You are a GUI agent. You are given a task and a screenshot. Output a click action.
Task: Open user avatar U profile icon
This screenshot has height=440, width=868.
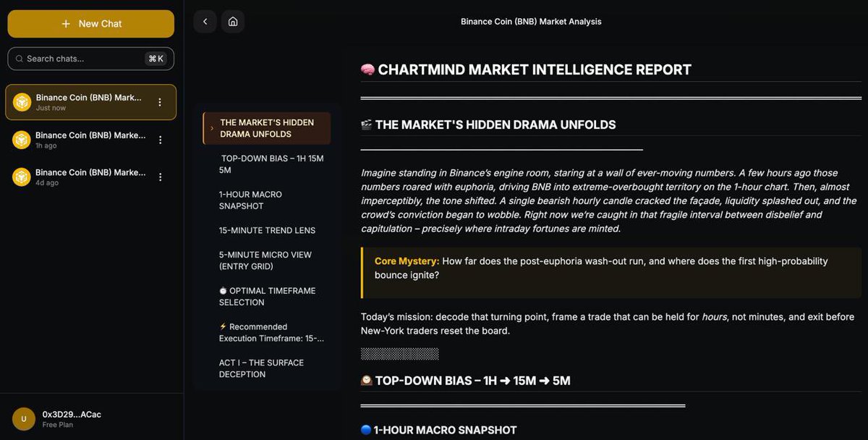pos(23,419)
